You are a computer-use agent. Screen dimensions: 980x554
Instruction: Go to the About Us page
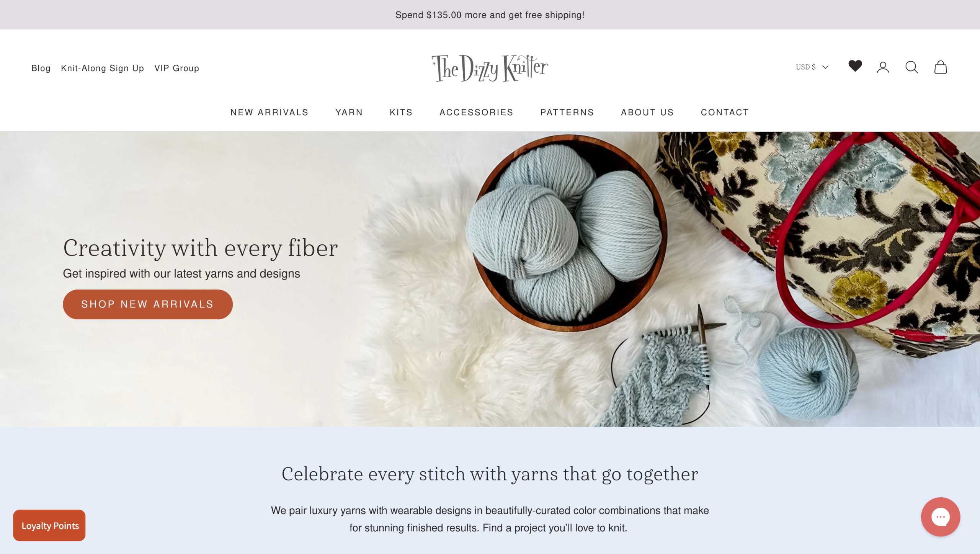[647, 112]
